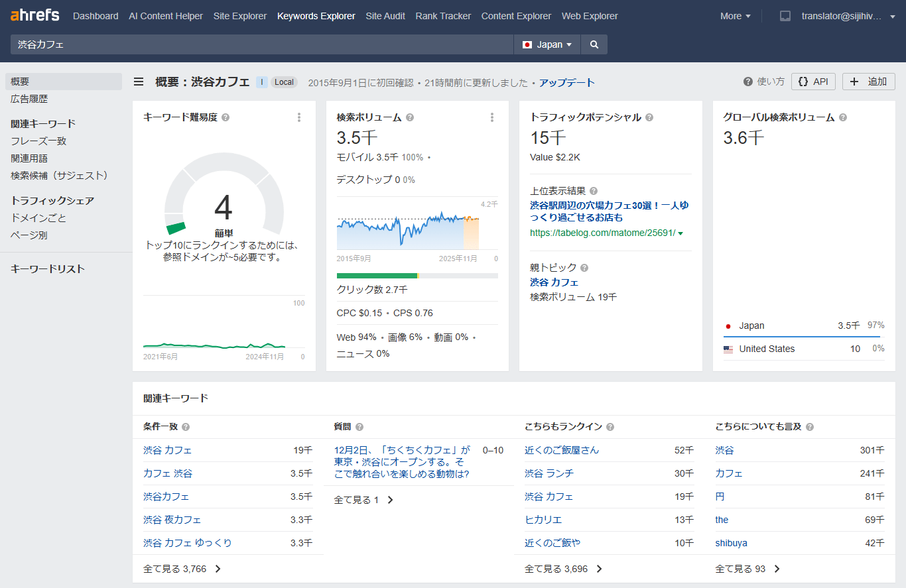906x588 pixels.
Task: Click the 使い方 help icon
Action: click(748, 82)
